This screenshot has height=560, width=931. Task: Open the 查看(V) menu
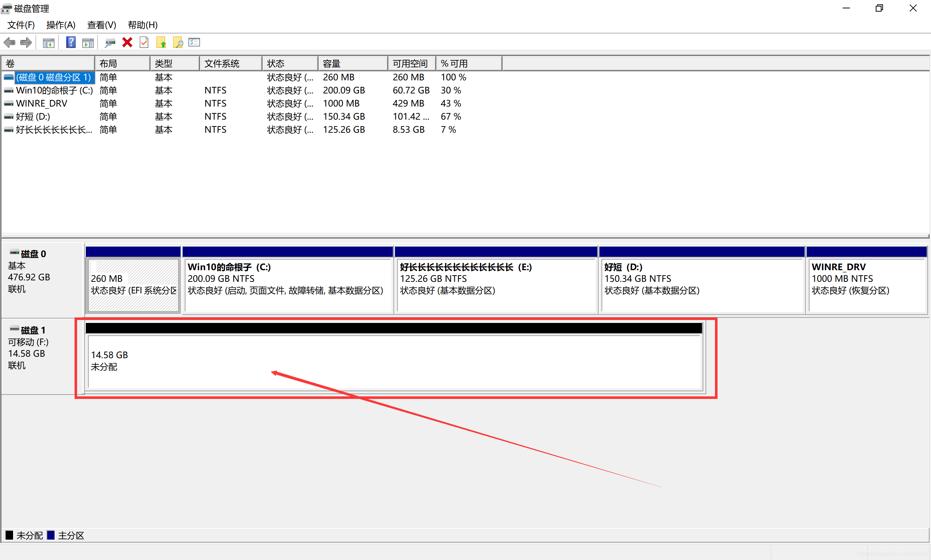click(x=101, y=25)
